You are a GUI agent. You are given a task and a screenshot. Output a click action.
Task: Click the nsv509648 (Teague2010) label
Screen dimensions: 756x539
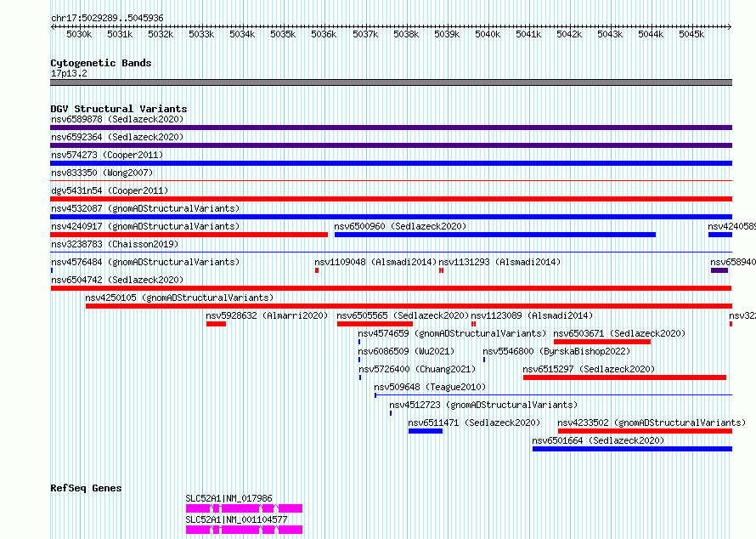point(430,387)
